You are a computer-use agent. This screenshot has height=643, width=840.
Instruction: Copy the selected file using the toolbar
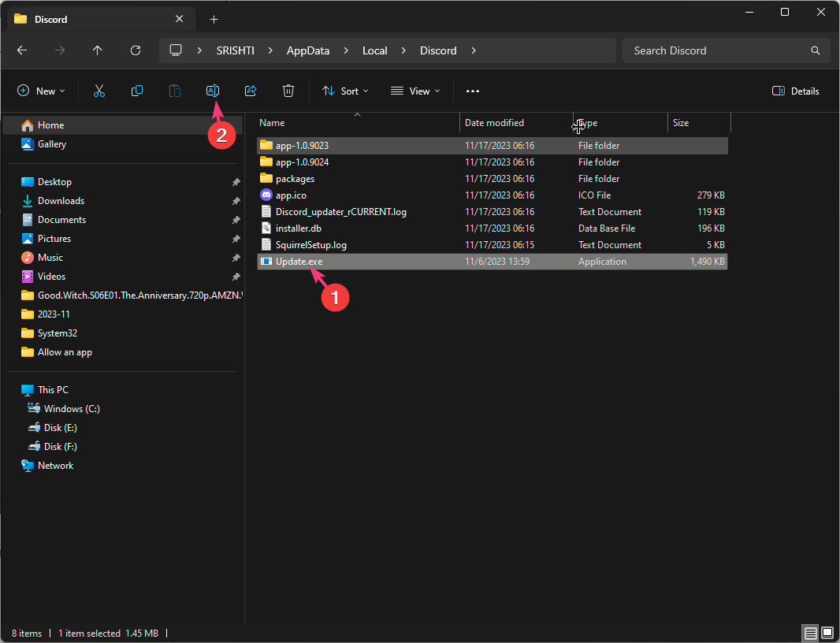(x=137, y=91)
